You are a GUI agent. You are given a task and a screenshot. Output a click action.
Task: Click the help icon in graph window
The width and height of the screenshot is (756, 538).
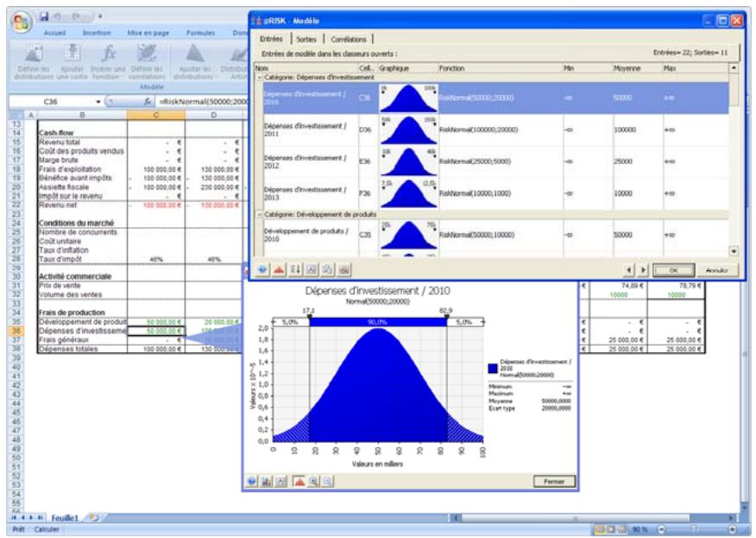[x=252, y=481]
